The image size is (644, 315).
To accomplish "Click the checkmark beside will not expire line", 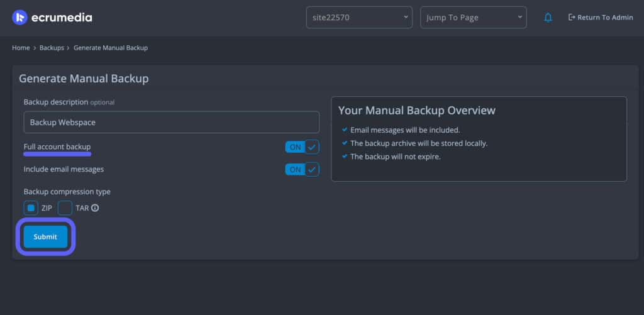I will coord(344,157).
